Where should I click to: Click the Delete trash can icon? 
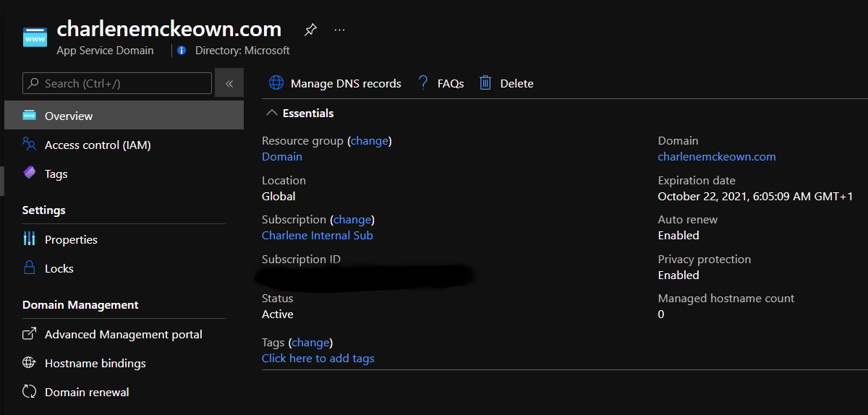[485, 83]
